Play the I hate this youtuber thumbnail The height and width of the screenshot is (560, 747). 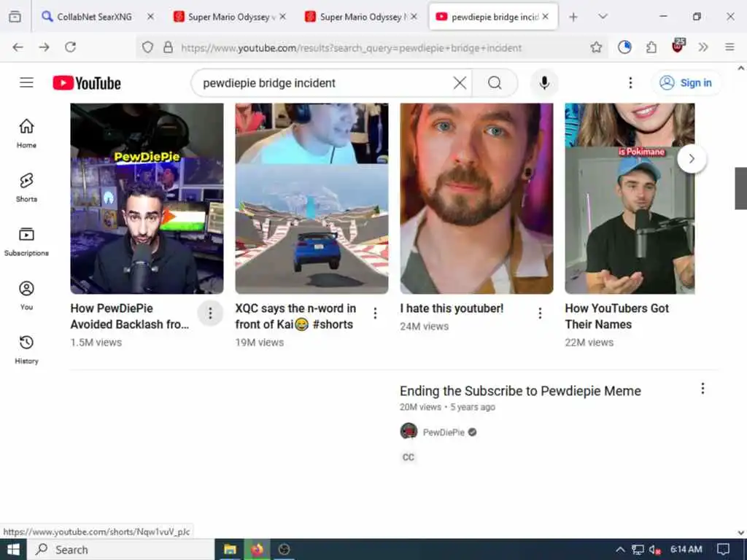(476, 198)
